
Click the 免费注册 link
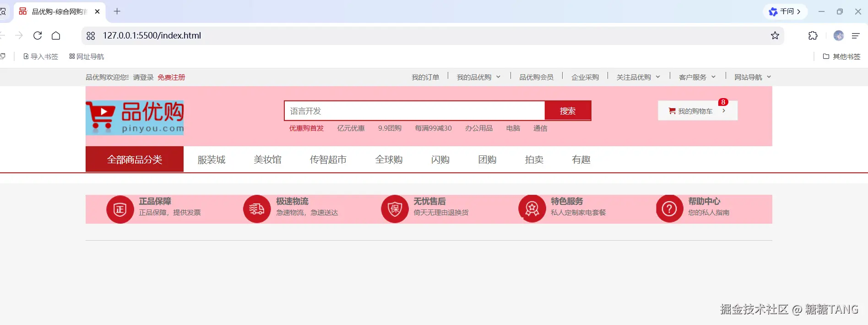pos(171,77)
